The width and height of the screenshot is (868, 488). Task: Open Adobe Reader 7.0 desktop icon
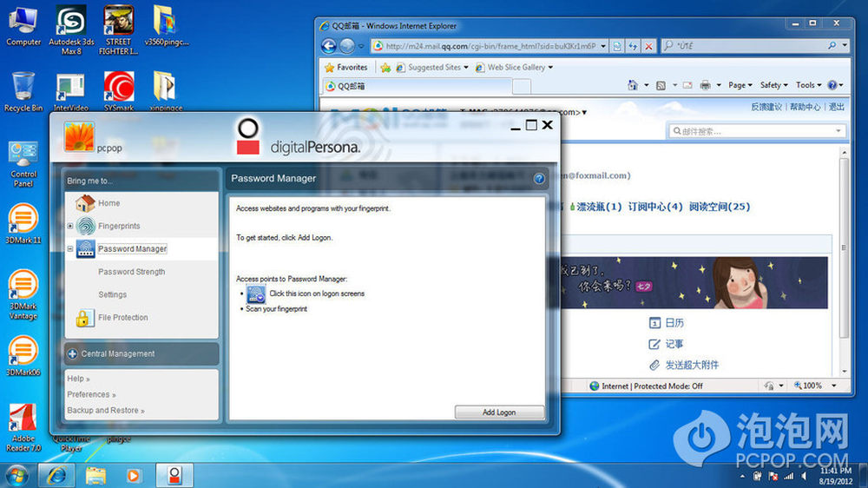[23, 427]
